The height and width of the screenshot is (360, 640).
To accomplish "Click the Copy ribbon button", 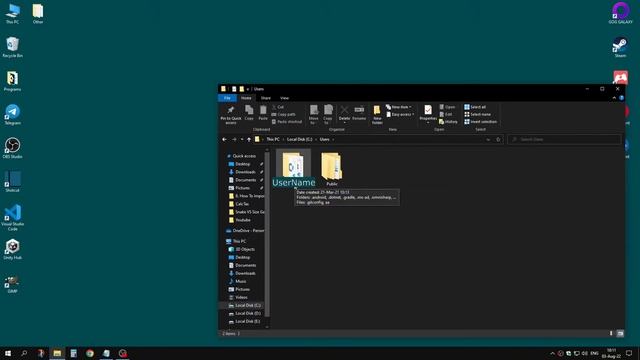I will tap(249, 113).
